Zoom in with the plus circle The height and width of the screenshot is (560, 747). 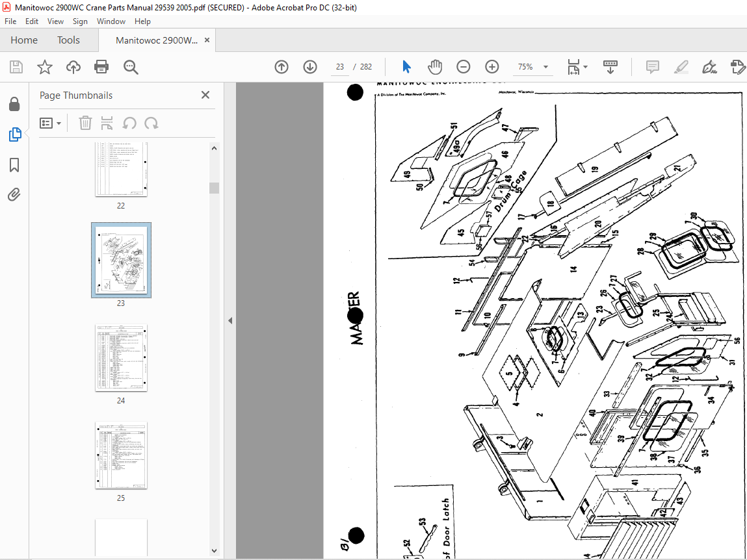491,67
